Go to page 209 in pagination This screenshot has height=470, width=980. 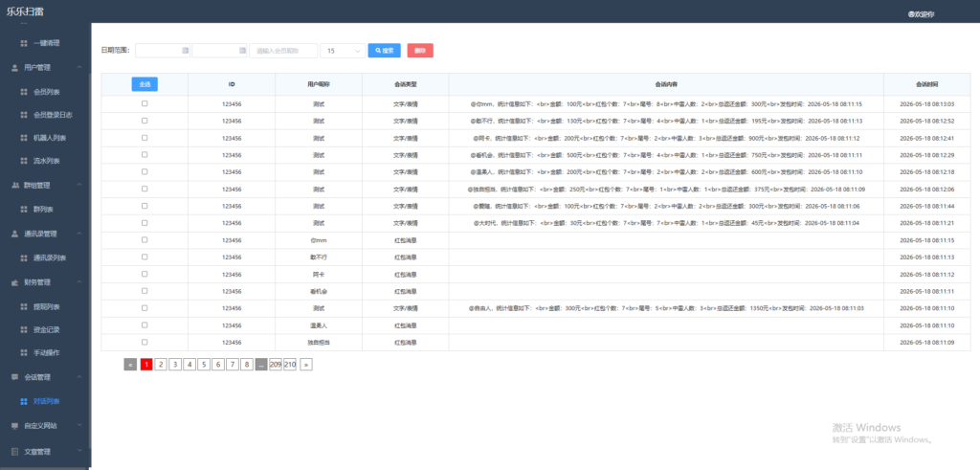[x=276, y=365]
